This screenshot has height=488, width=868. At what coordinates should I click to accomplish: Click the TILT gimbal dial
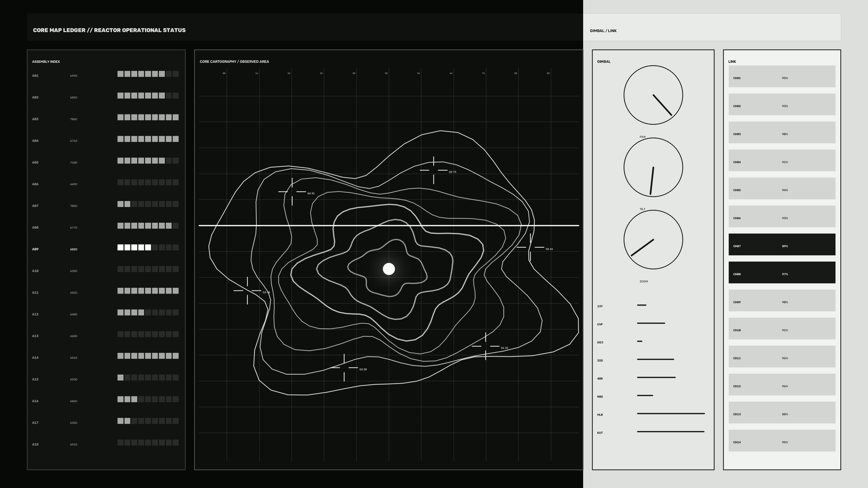click(x=653, y=167)
